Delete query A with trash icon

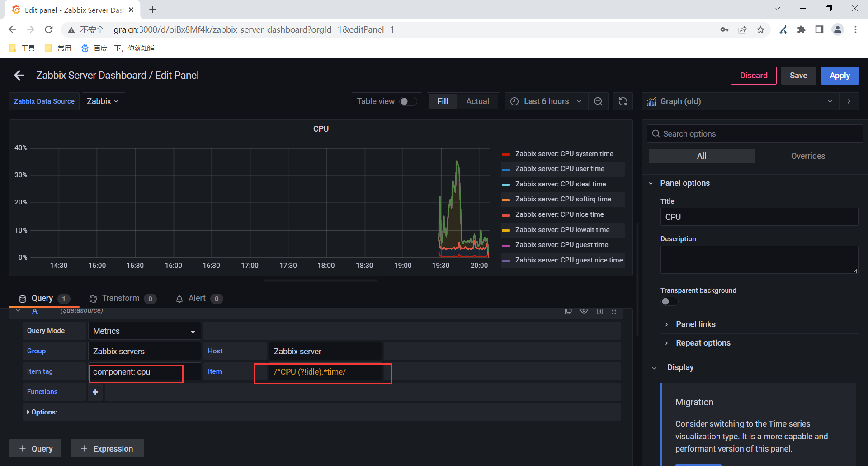click(600, 311)
